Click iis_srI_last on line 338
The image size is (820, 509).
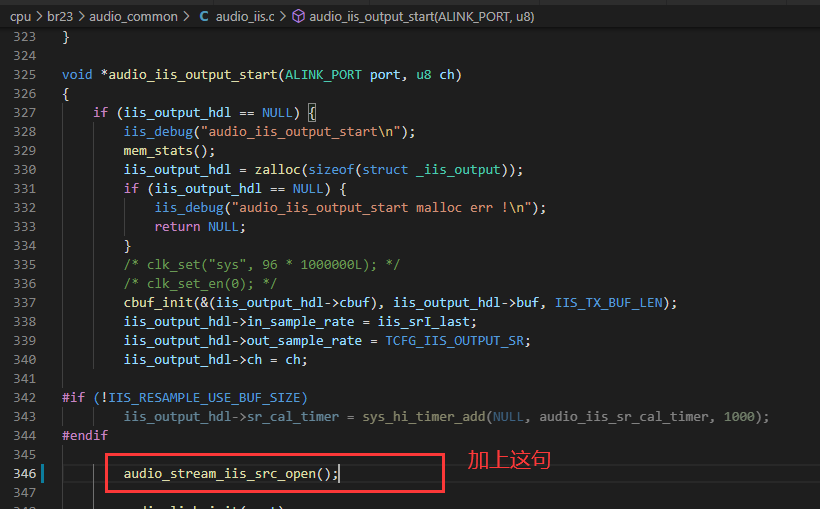pyautogui.click(x=424, y=322)
